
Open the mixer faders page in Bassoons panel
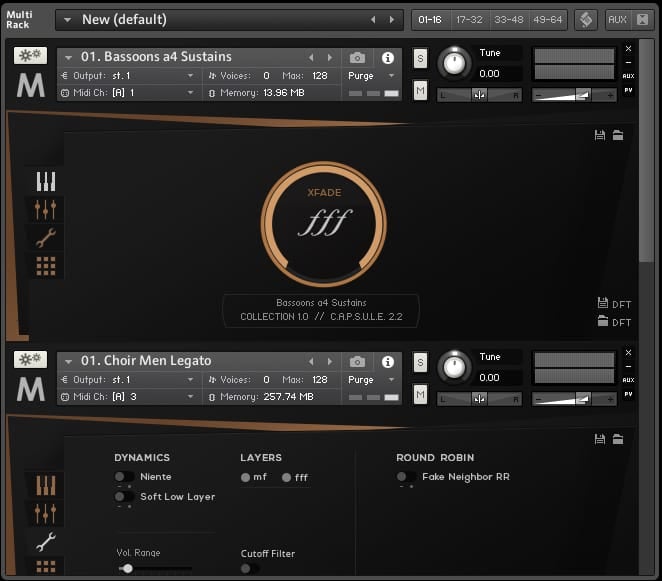pyautogui.click(x=45, y=209)
